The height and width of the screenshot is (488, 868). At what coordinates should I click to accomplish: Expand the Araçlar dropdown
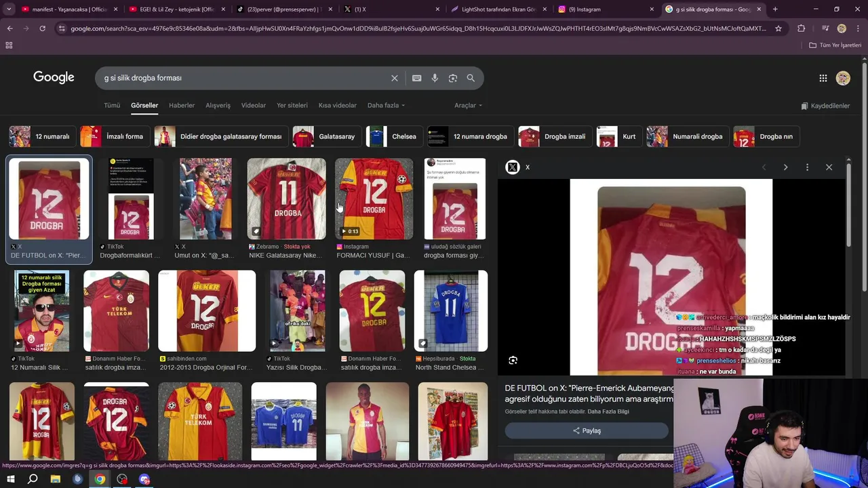(468, 106)
